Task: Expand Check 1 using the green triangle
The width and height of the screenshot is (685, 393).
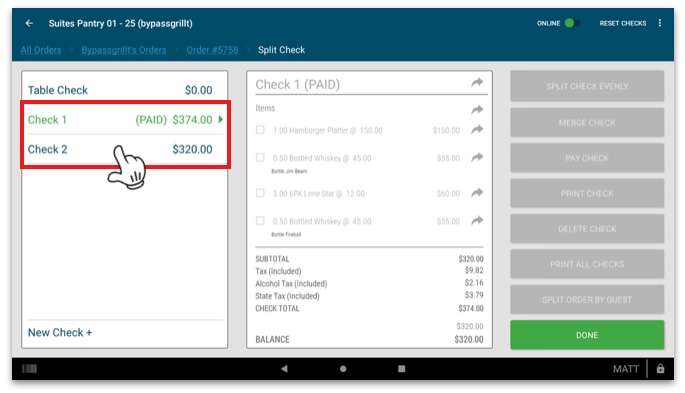Action: coord(221,119)
